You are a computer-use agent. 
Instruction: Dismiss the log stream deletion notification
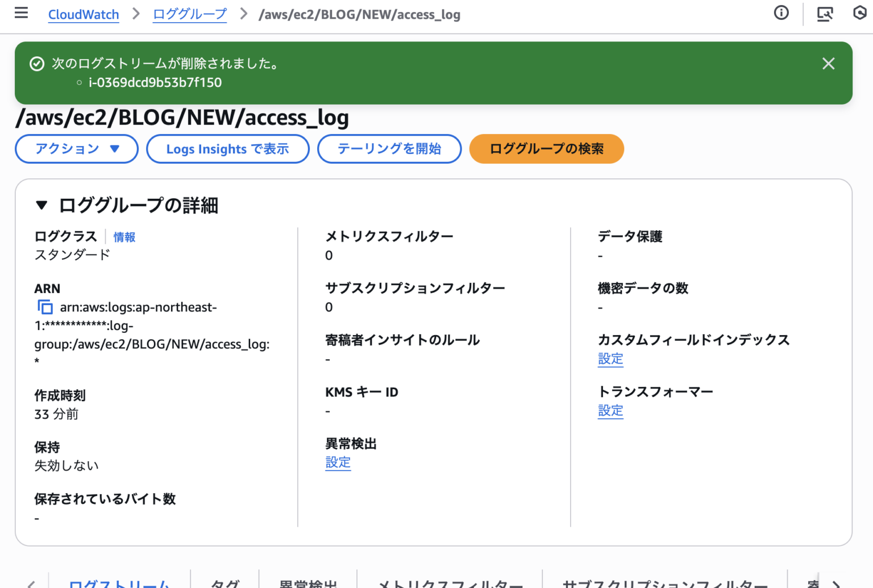[828, 64]
